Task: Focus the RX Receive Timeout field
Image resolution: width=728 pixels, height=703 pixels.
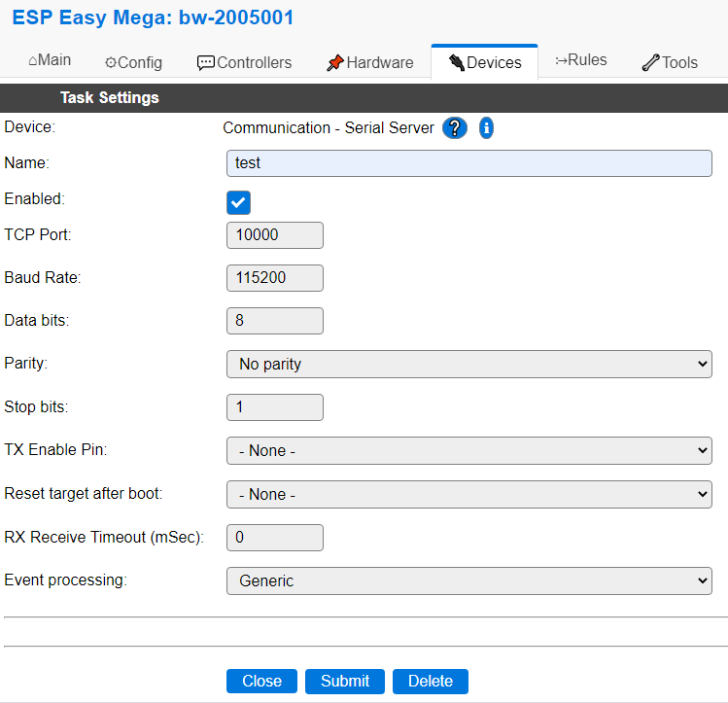Action: [275, 538]
